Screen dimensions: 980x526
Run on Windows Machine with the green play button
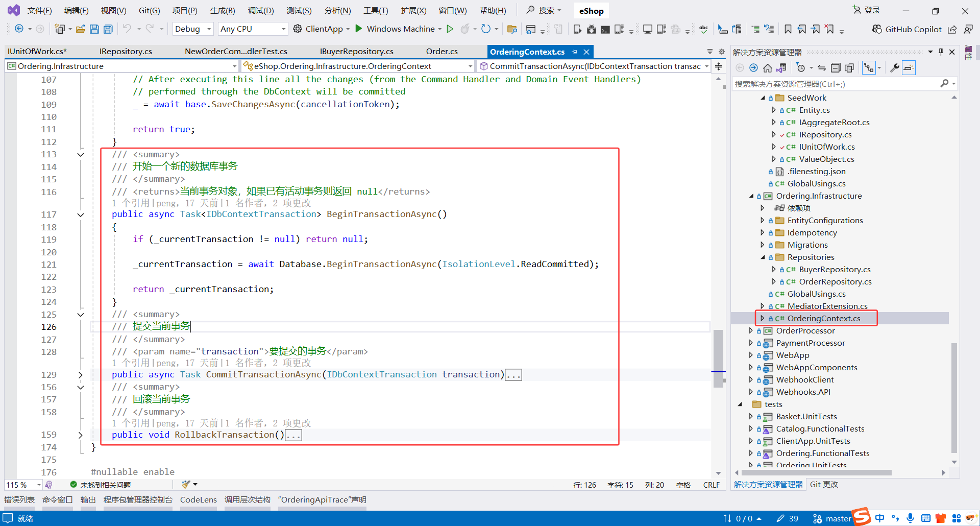pyautogui.click(x=359, y=29)
